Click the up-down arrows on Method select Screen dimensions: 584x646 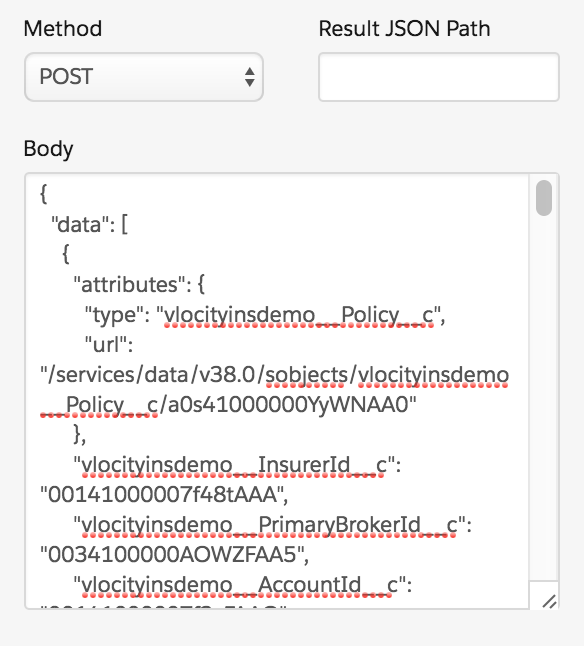pyautogui.click(x=249, y=77)
